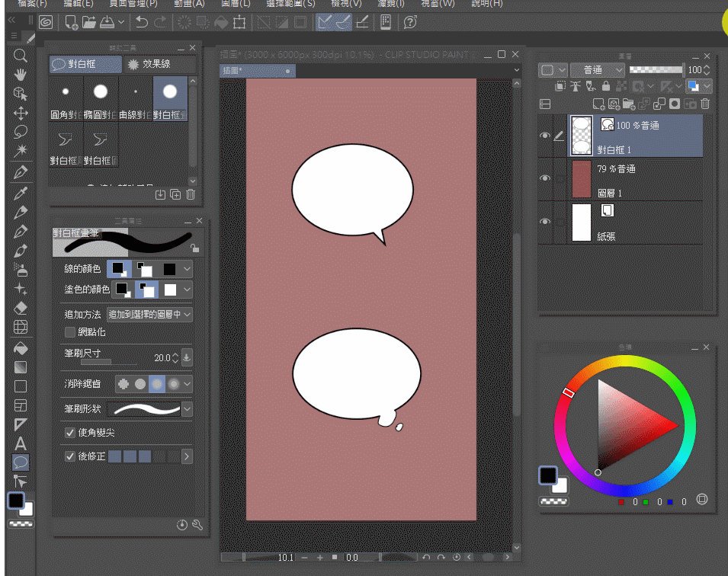Select the Eyedropper tool
Viewport: 728px width, 576px height.
[21, 192]
